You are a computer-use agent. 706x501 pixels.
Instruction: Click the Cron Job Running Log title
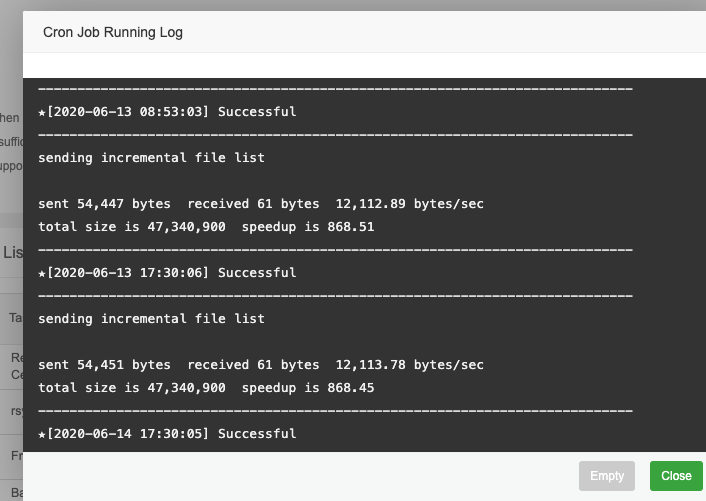coord(113,32)
